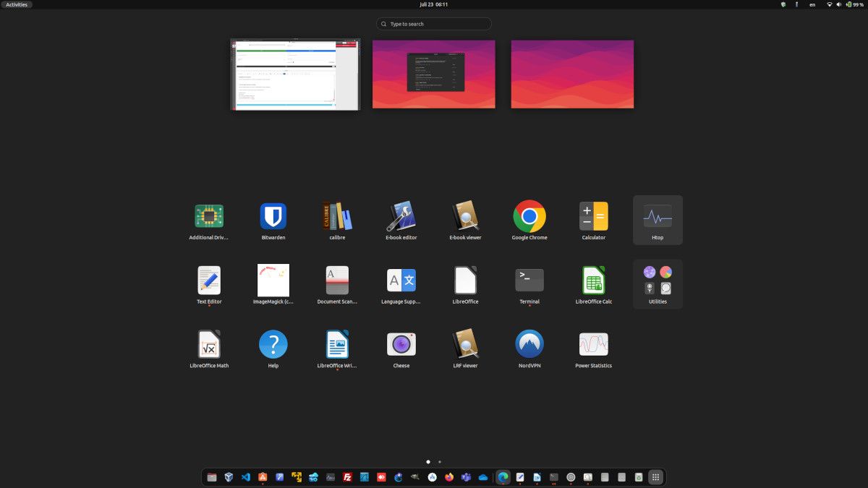
Task: Select the leftmost workspace thumbnail
Action: 295,73
